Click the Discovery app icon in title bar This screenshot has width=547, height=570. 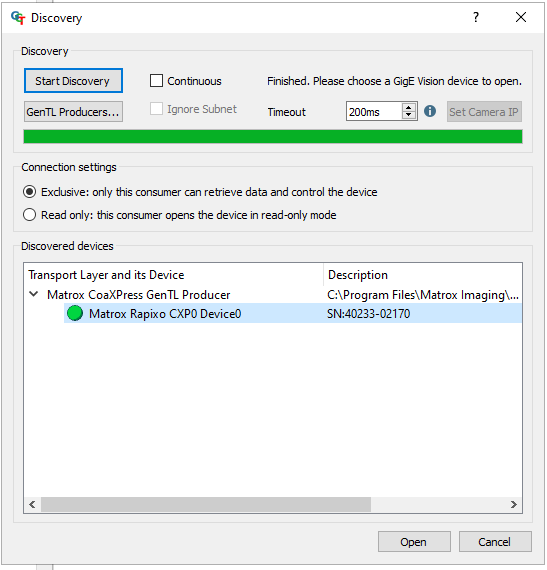18,17
